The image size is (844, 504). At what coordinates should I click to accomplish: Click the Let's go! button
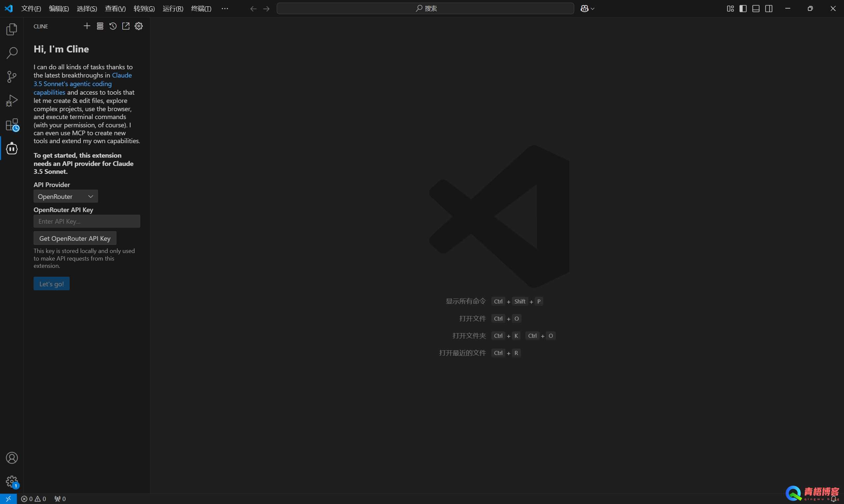pos(51,284)
